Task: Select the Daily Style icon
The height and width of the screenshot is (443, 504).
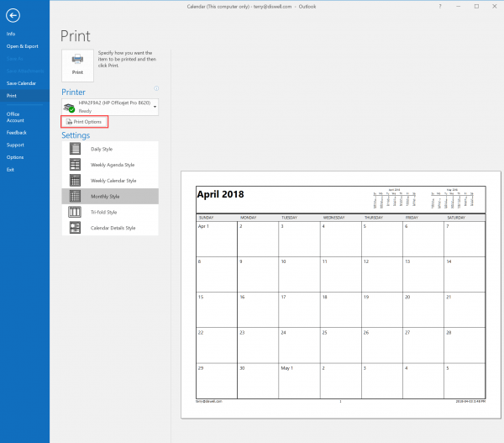Action: pos(75,149)
